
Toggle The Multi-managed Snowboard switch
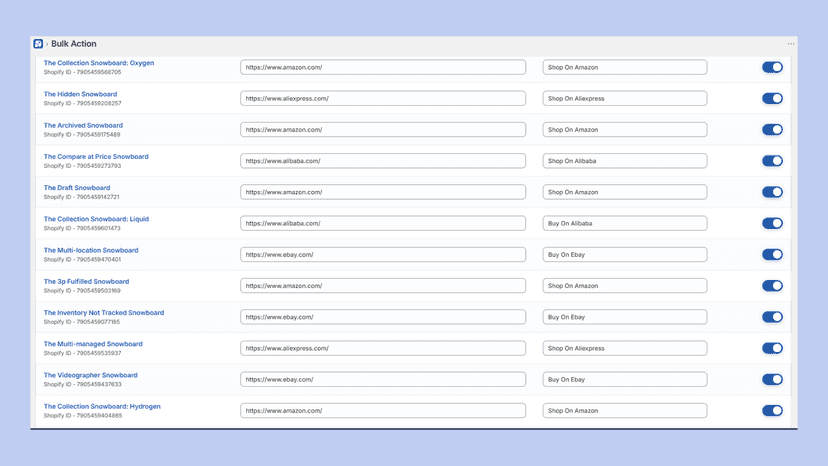pos(772,348)
